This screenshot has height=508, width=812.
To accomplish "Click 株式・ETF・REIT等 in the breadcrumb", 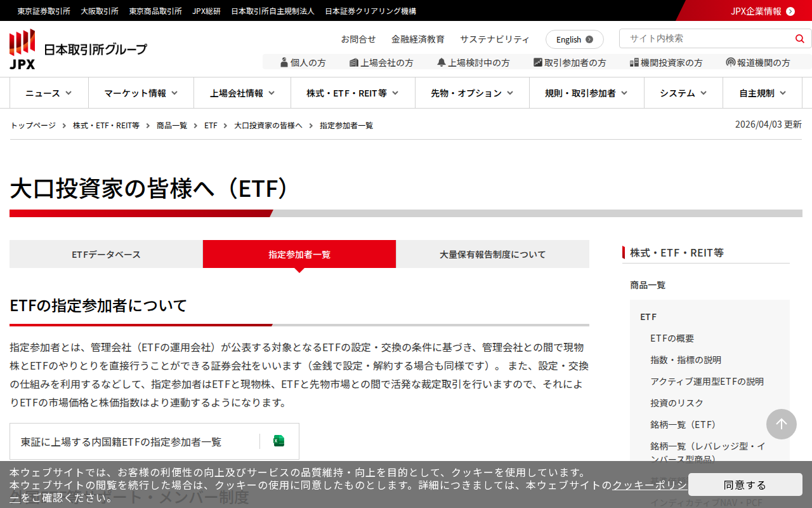I will tap(107, 125).
